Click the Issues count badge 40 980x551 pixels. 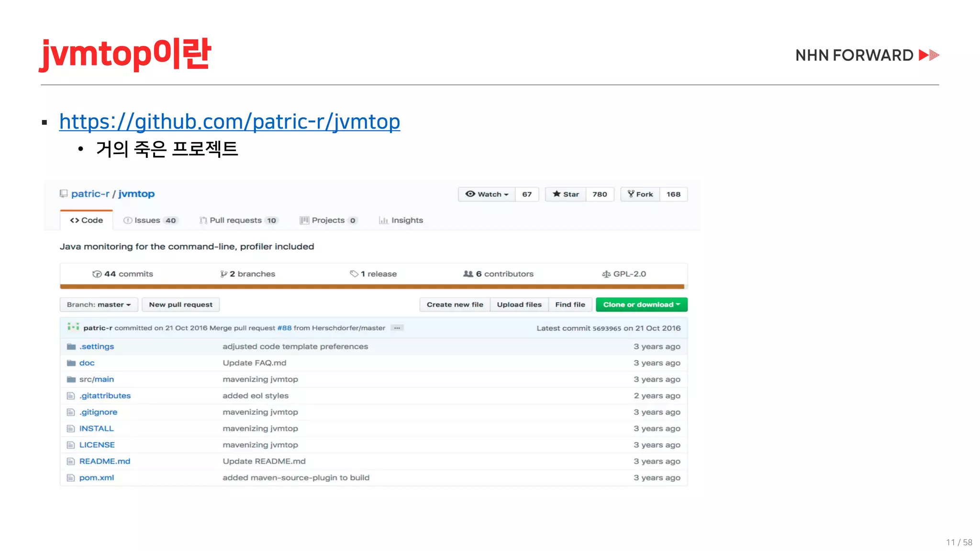[171, 220]
